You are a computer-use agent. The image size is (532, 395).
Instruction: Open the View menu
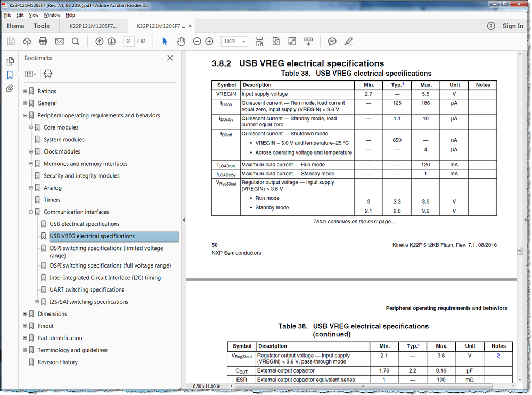click(x=34, y=15)
